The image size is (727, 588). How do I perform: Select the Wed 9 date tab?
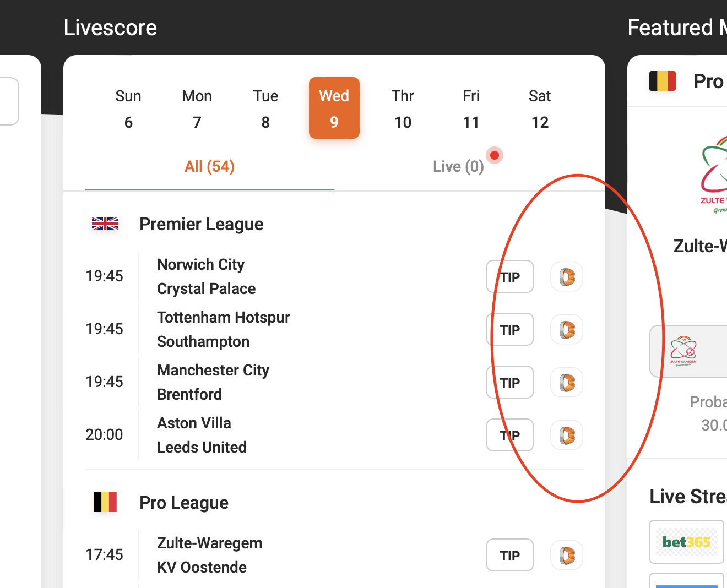tap(334, 108)
